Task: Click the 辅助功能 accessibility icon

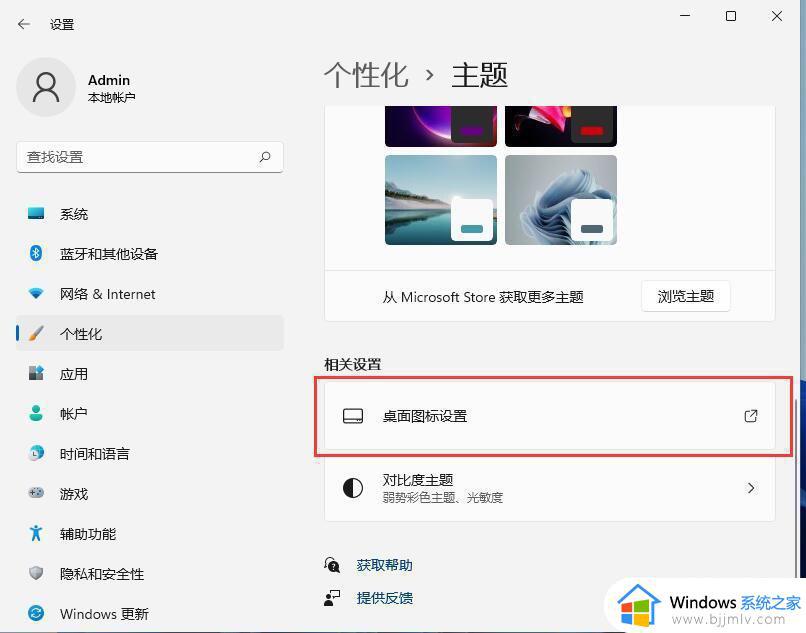Action: tap(36, 533)
